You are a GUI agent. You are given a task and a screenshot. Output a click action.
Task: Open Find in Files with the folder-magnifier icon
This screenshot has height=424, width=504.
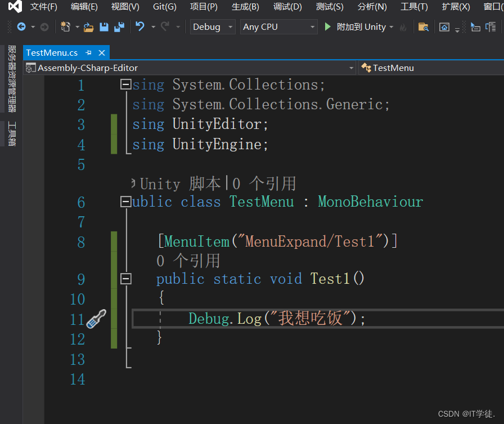pos(423,26)
